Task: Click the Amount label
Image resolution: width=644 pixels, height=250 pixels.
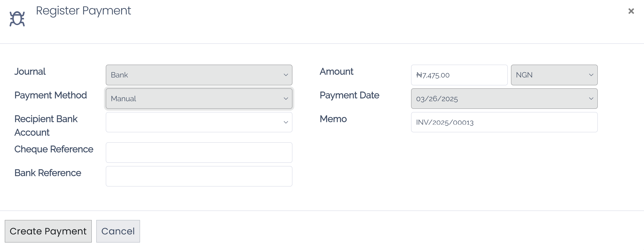Action: (336, 71)
